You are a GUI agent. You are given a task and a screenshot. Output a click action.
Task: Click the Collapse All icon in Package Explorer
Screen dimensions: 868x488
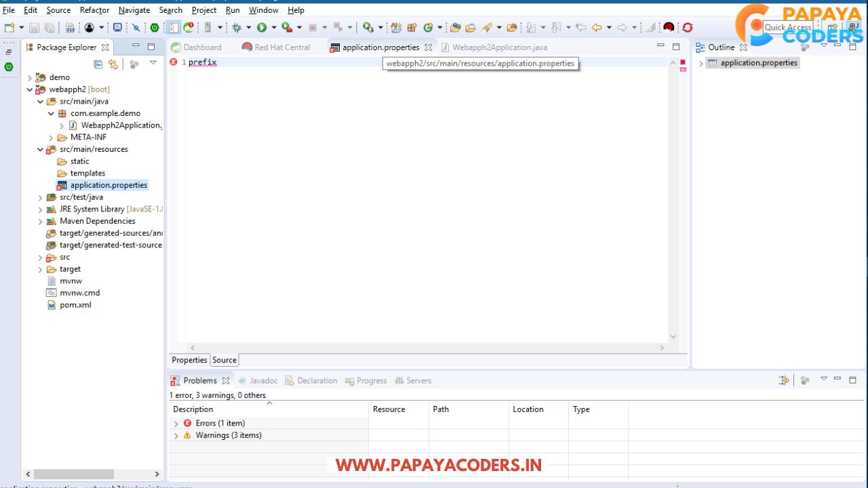(98, 63)
